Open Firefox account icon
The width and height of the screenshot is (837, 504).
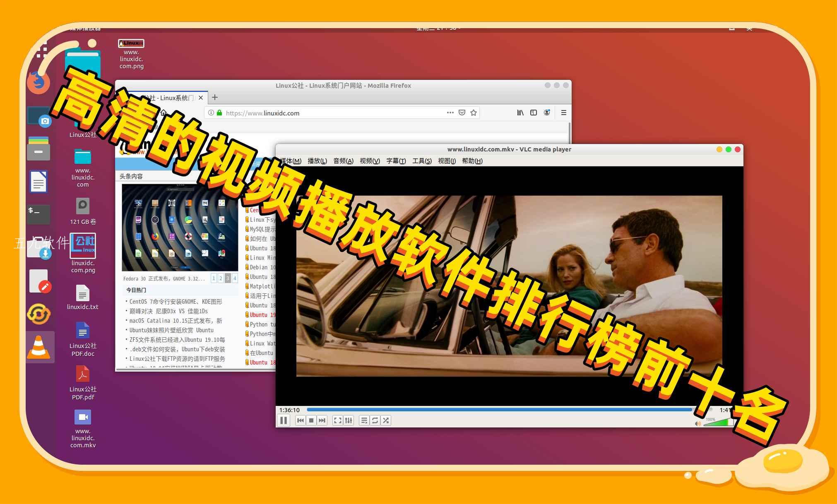(x=547, y=113)
